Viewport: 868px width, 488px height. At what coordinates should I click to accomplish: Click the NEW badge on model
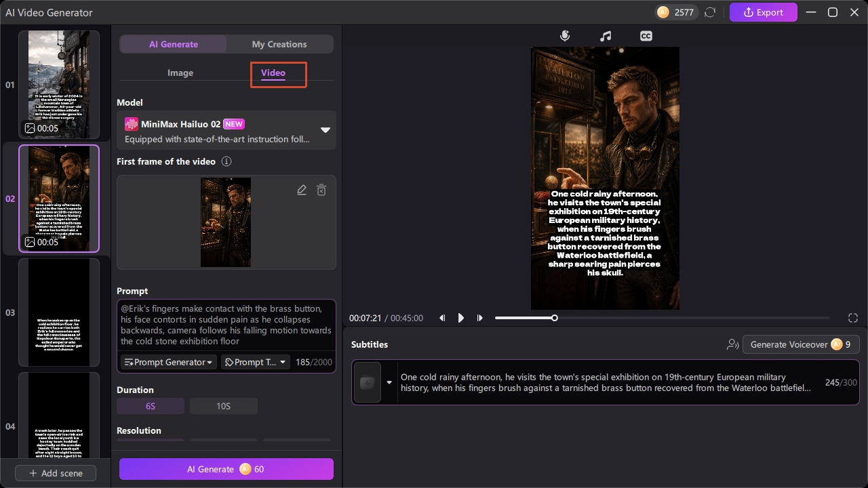[234, 124]
